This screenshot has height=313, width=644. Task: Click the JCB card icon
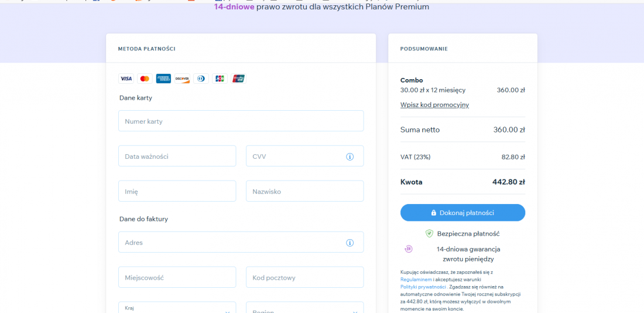[x=220, y=79]
